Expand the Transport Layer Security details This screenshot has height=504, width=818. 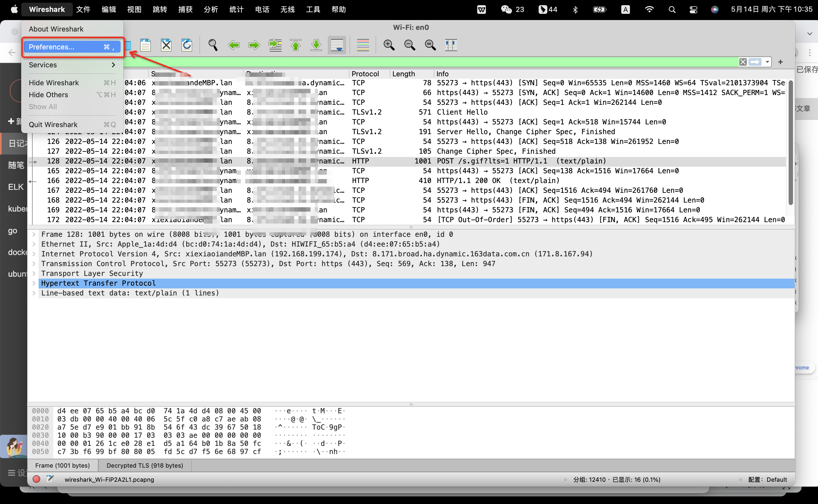tap(33, 273)
